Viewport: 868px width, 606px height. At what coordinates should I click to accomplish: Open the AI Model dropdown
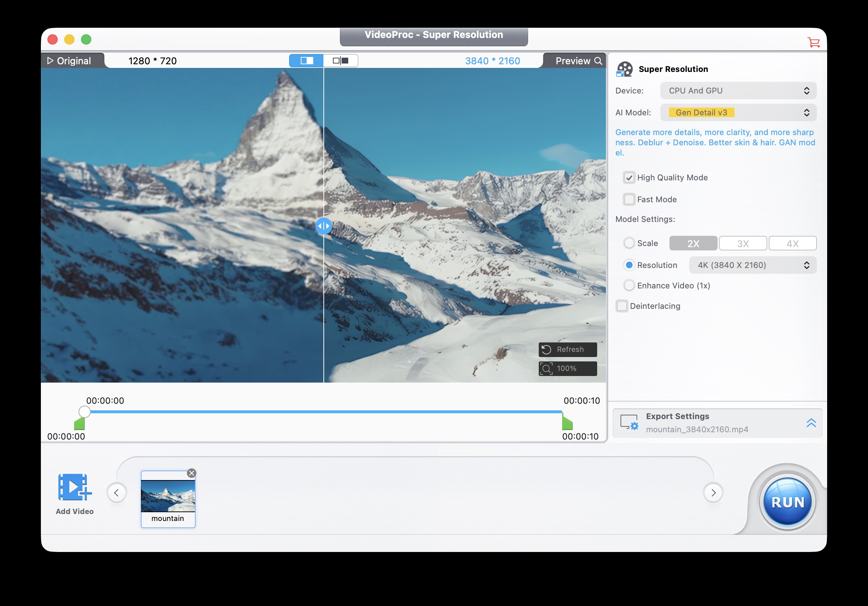[738, 113]
